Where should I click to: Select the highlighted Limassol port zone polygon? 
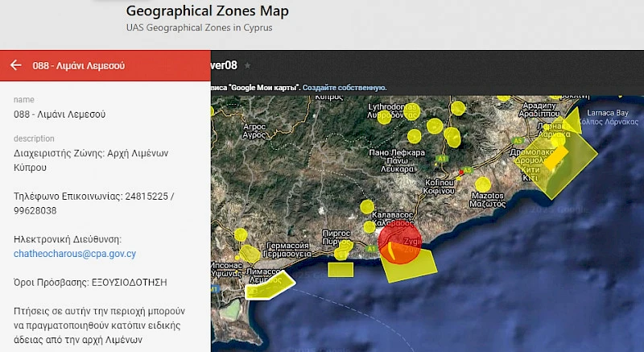270,286
